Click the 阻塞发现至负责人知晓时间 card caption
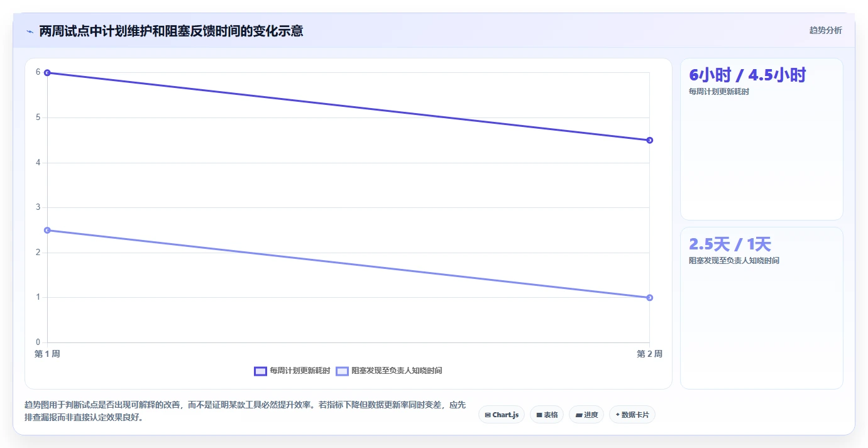 (x=734, y=261)
